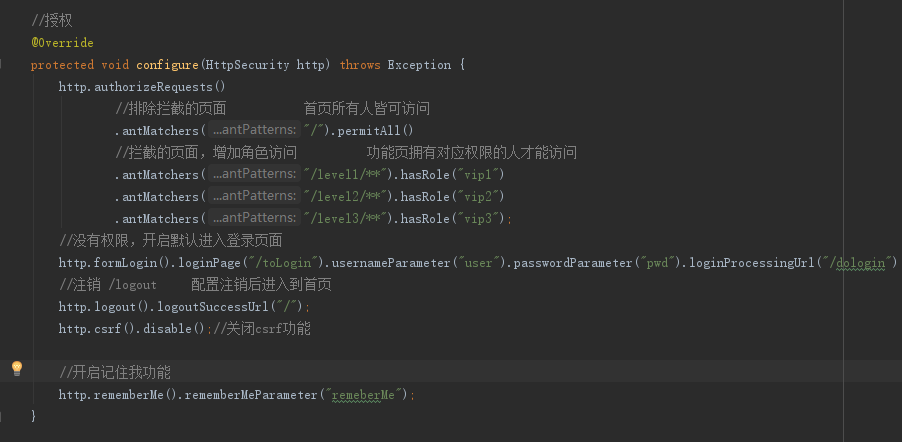Click the yellow lightbulb intention icon
Image resolution: width=902 pixels, height=442 pixels.
pos(17,369)
